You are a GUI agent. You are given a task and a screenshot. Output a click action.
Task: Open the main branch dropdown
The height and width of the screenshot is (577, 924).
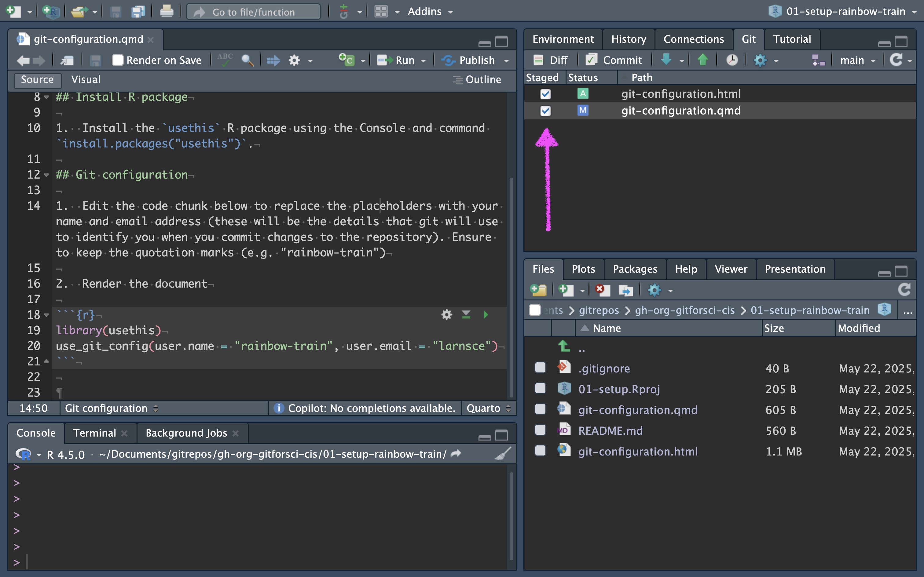coord(857,60)
